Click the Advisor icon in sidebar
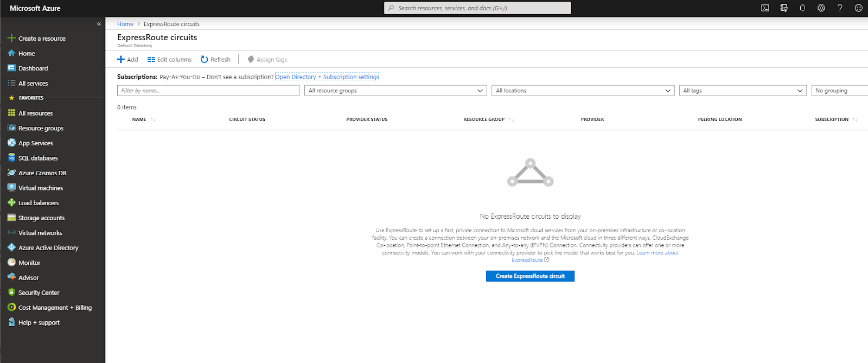Image resolution: width=868 pixels, height=363 pixels. tap(11, 277)
